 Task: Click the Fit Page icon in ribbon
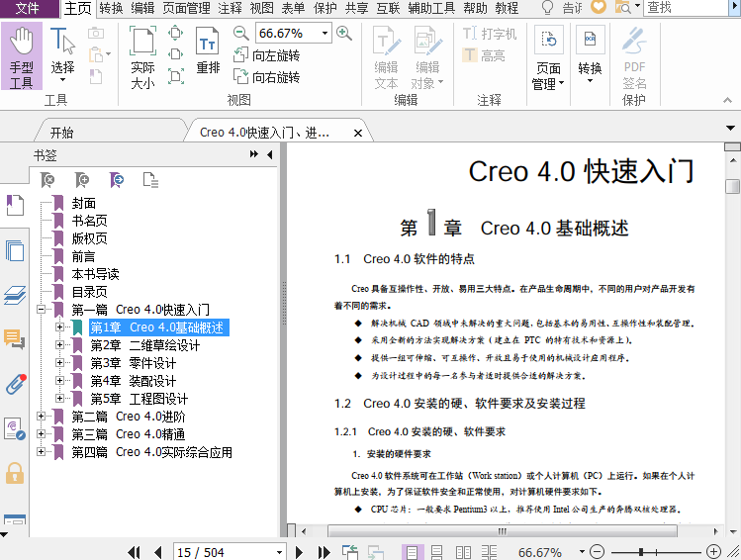point(176,33)
